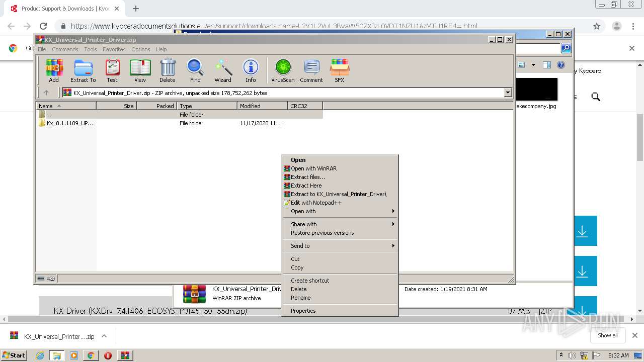Click the Kyocera page search icon
Screen dimensions: 644x362
(596, 97)
